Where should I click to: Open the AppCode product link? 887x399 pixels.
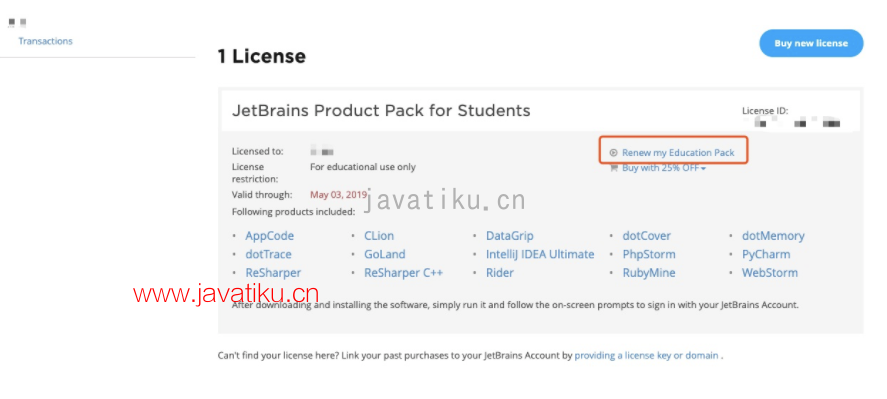pyautogui.click(x=270, y=236)
